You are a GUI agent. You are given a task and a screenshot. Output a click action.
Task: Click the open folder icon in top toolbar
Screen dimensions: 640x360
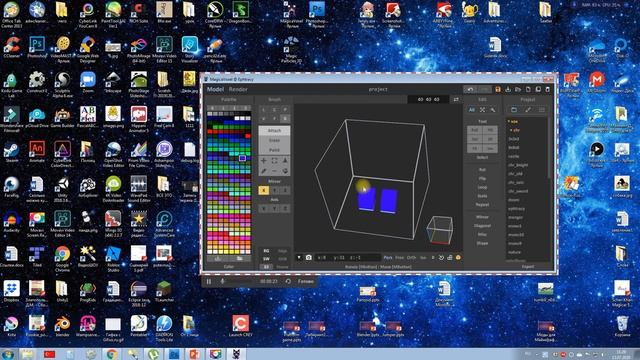pos(518,89)
